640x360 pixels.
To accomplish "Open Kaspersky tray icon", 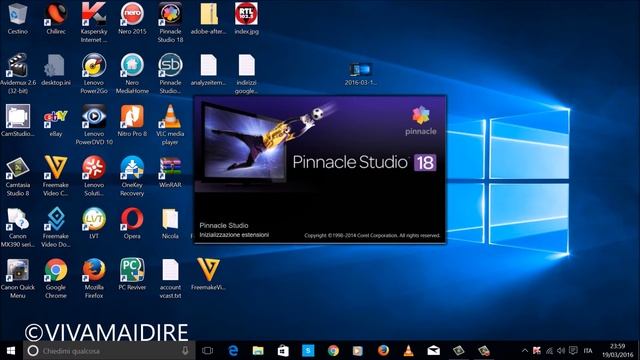I will [537, 351].
